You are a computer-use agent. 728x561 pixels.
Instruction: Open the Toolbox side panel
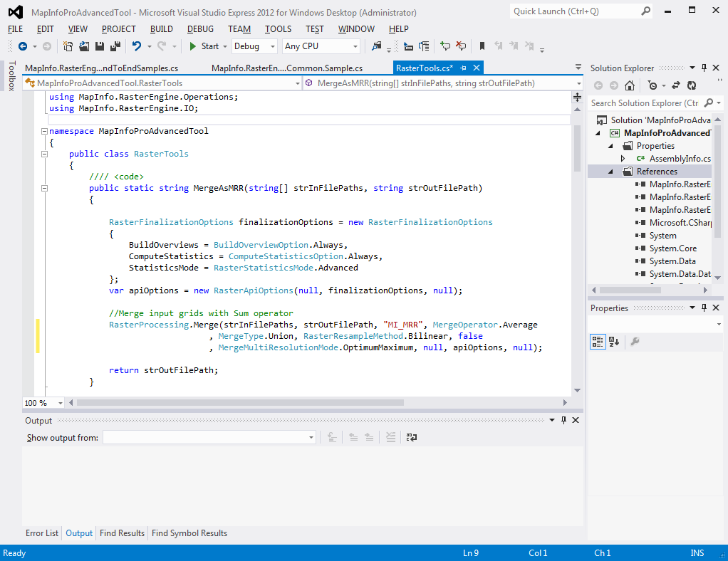tap(12, 75)
